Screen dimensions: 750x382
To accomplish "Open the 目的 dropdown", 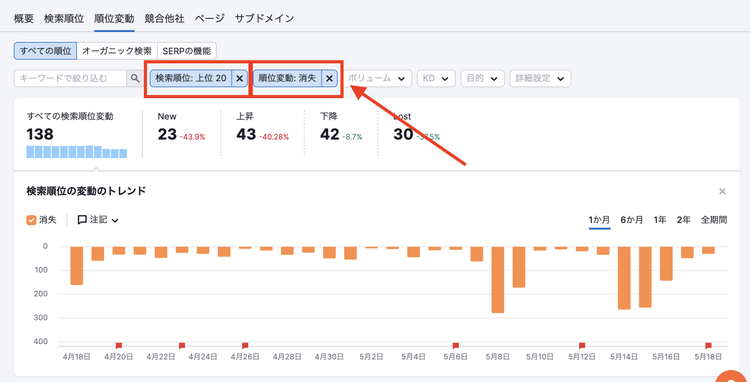I will (x=483, y=78).
